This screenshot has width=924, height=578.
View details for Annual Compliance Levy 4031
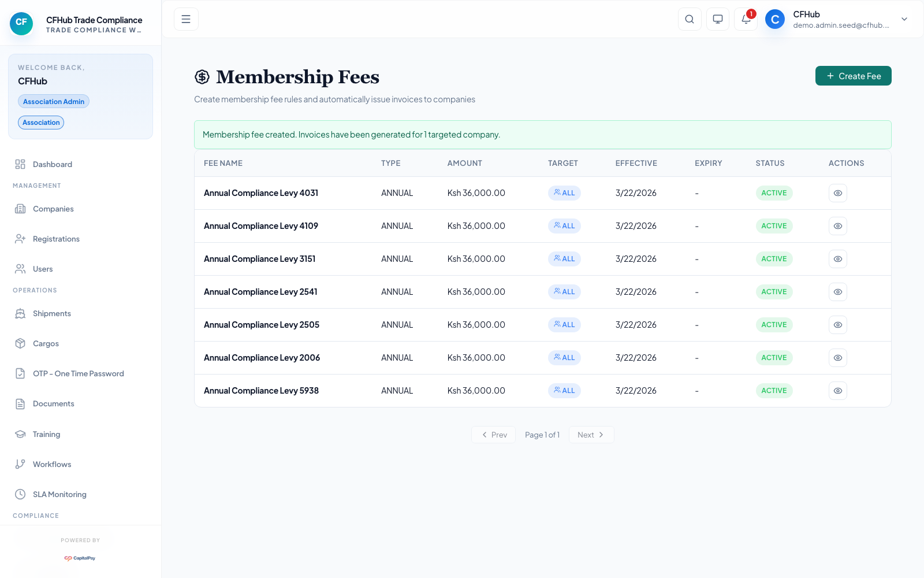coord(838,192)
